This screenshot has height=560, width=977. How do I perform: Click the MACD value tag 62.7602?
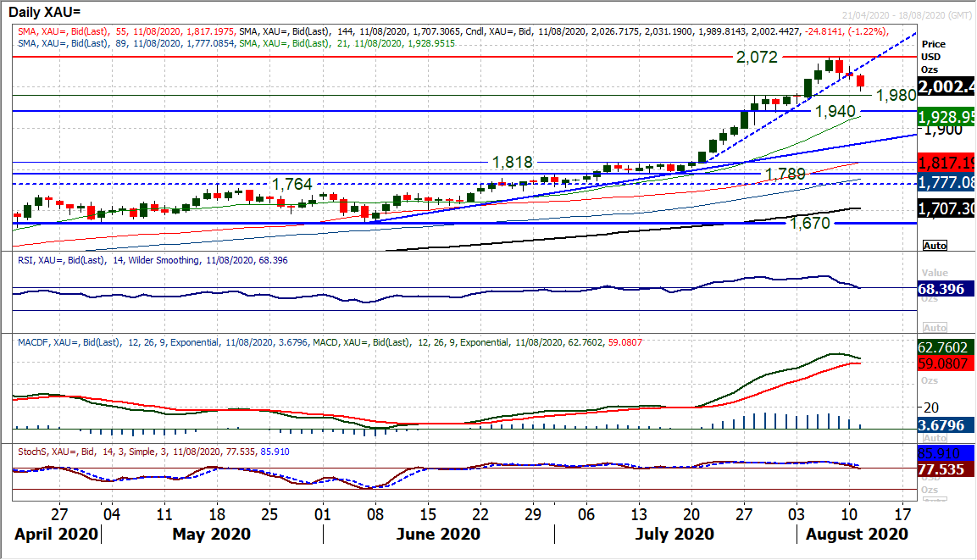click(946, 346)
